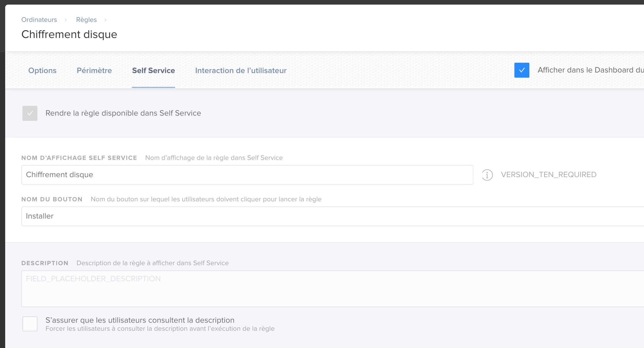Go to Interaction de l'utilisateur tab
Viewport: 644px width, 348px height.
click(240, 70)
